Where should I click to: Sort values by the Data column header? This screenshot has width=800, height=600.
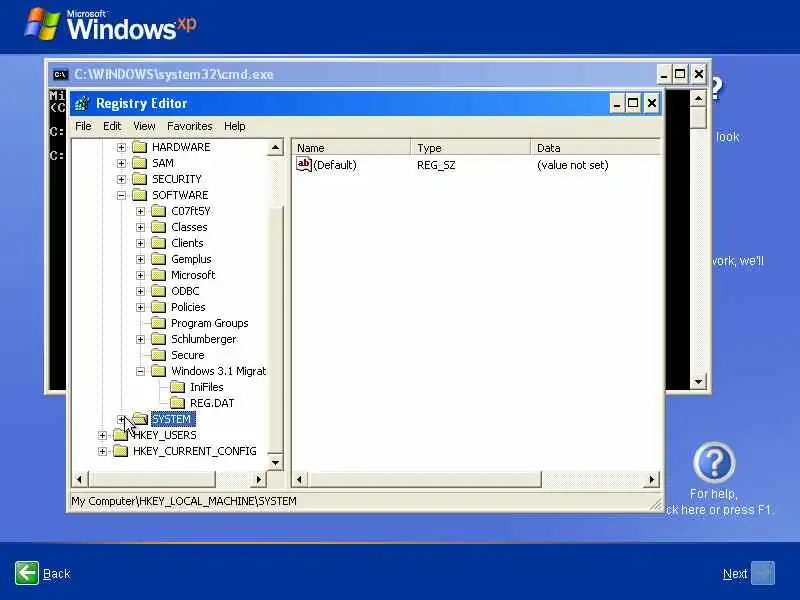pyautogui.click(x=595, y=148)
